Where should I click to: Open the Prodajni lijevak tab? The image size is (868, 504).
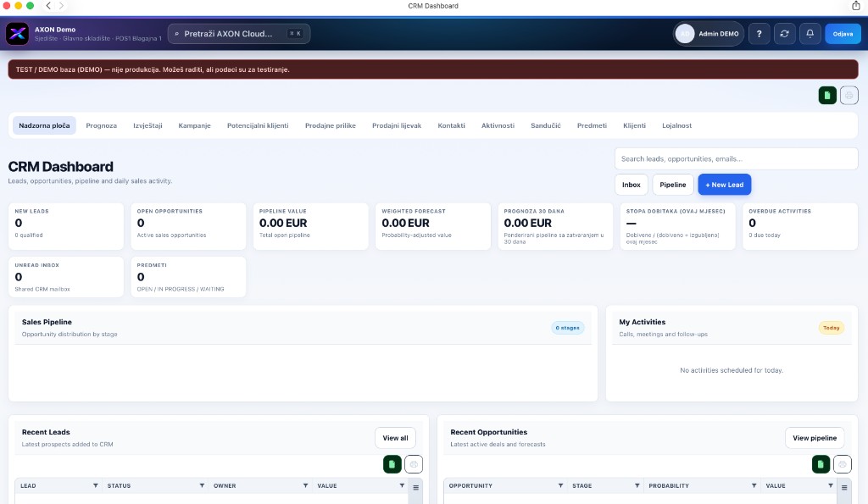tap(397, 125)
